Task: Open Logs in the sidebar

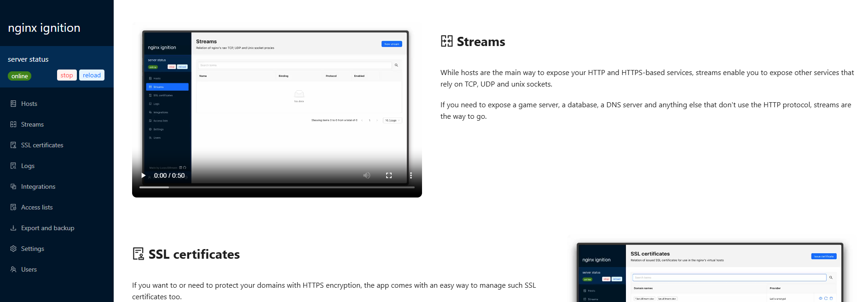Action: click(x=57, y=166)
